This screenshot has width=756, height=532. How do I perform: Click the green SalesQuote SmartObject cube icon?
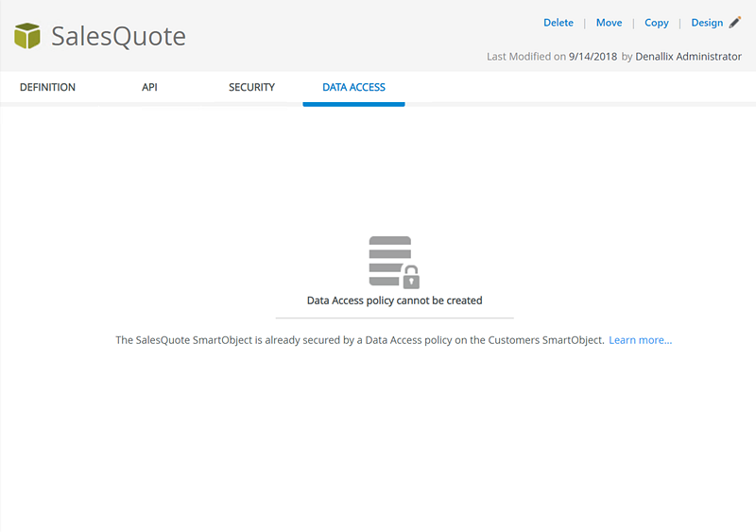tap(27, 36)
